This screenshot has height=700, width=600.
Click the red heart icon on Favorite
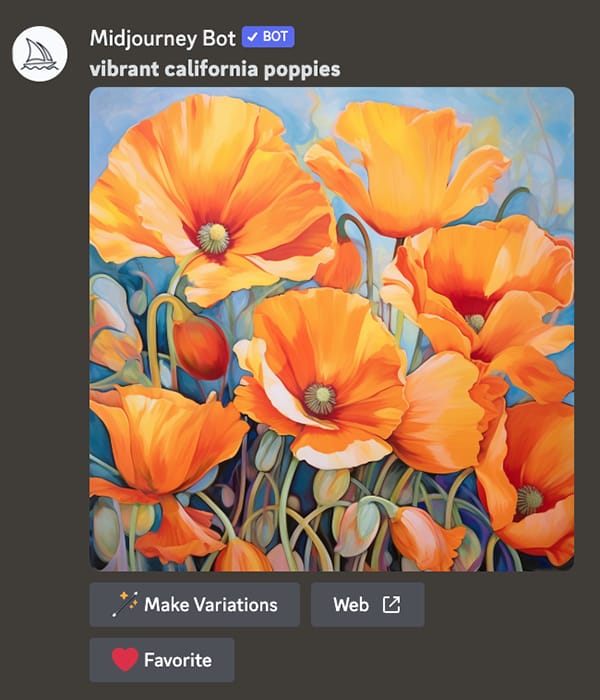tap(125, 659)
